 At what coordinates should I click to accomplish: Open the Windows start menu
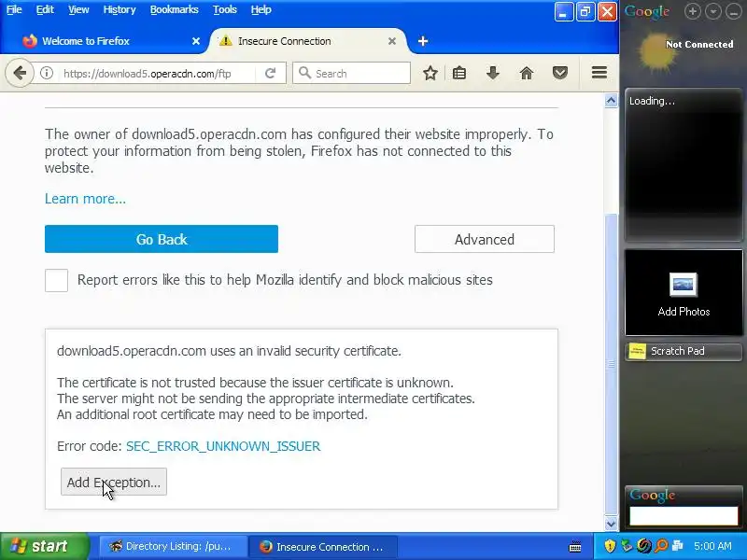pos(44,546)
